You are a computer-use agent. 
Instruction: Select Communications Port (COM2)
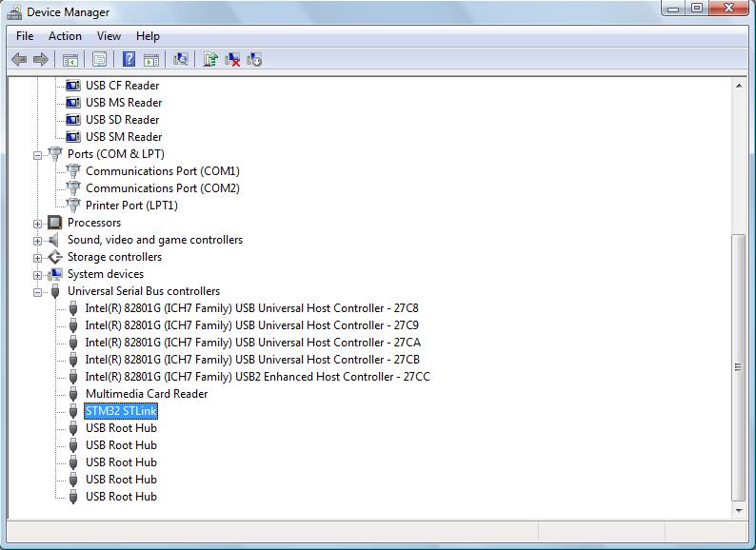(163, 188)
